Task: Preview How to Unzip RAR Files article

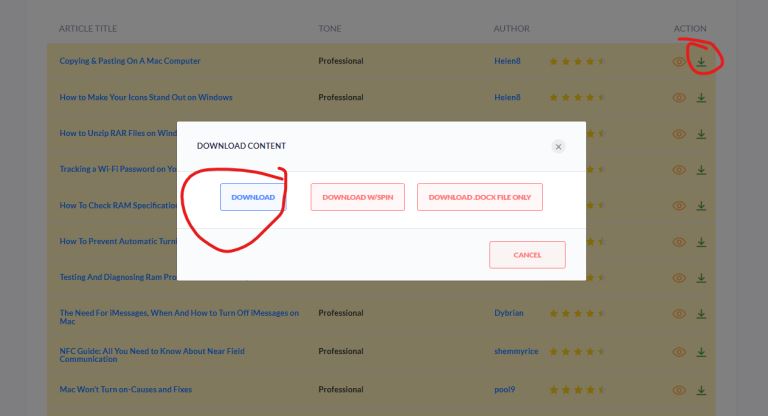Action: click(x=679, y=134)
